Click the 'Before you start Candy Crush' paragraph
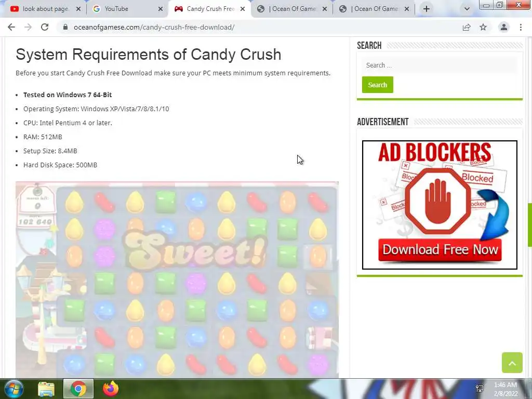532x399 pixels. (173, 73)
